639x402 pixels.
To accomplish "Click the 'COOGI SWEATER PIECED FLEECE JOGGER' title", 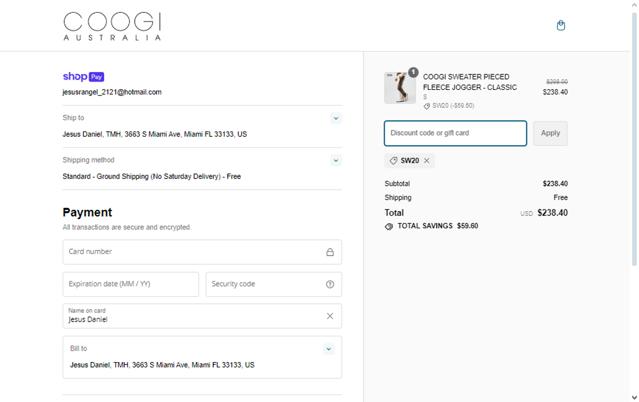I will (470, 82).
